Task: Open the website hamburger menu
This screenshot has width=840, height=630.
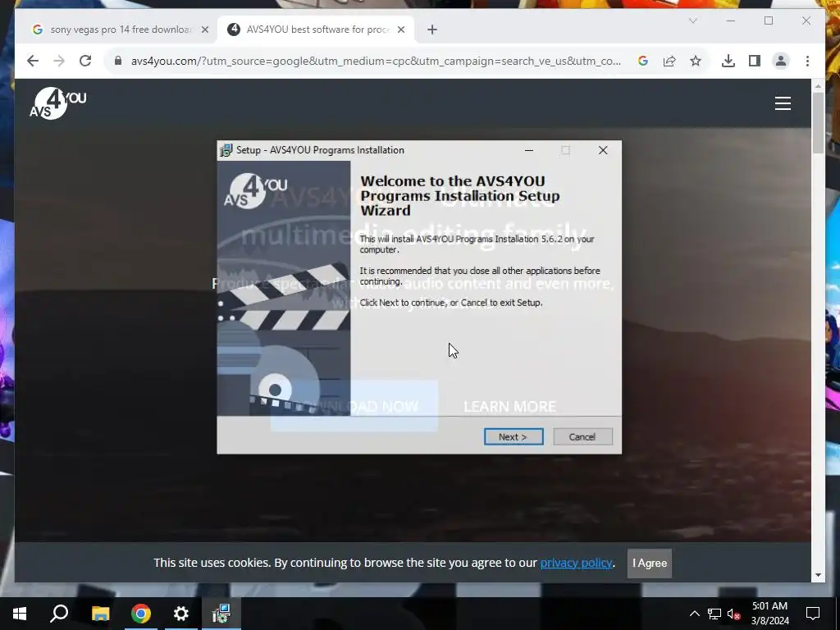Action: click(783, 103)
